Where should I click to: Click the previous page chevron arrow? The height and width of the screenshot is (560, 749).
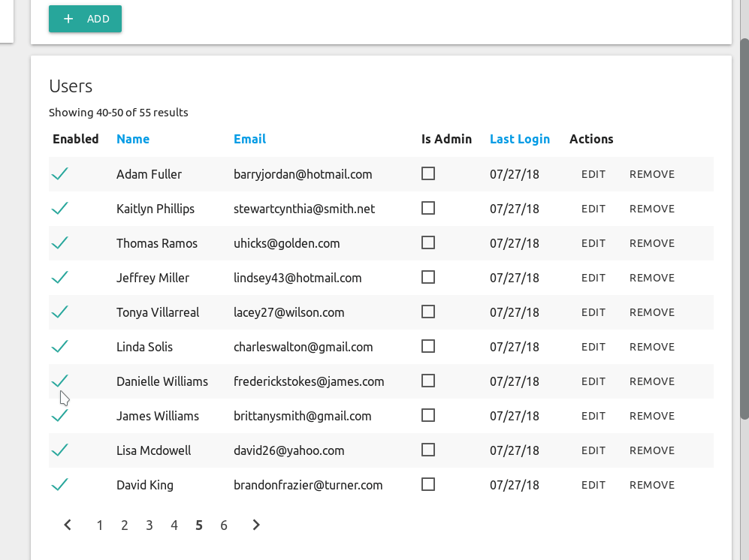pyautogui.click(x=67, y=525)
